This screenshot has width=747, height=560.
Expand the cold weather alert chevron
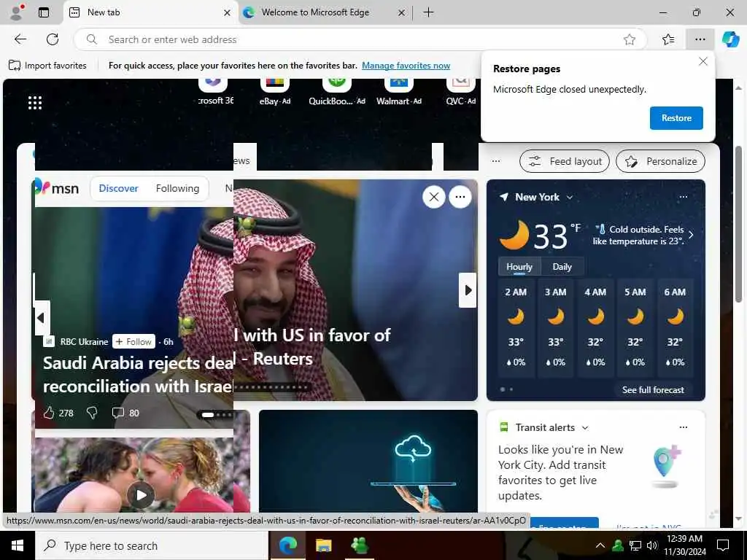[x=691, y=235]
